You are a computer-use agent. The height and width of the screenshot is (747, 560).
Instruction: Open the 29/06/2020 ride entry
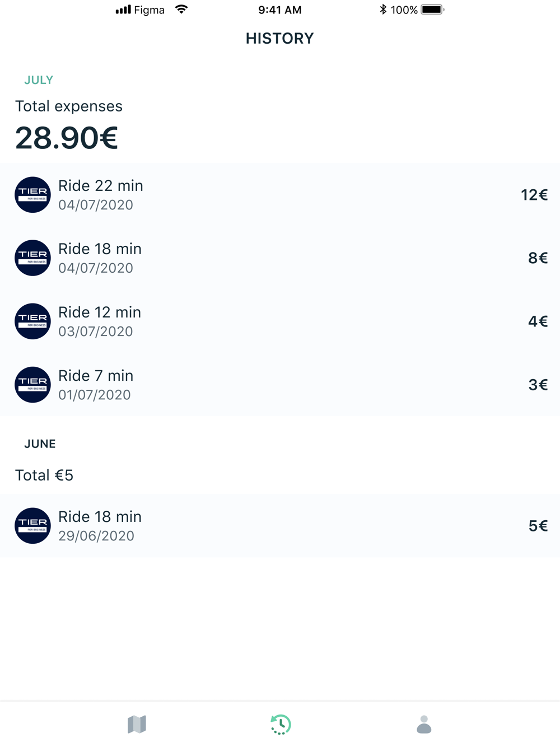tap(280, 526)
